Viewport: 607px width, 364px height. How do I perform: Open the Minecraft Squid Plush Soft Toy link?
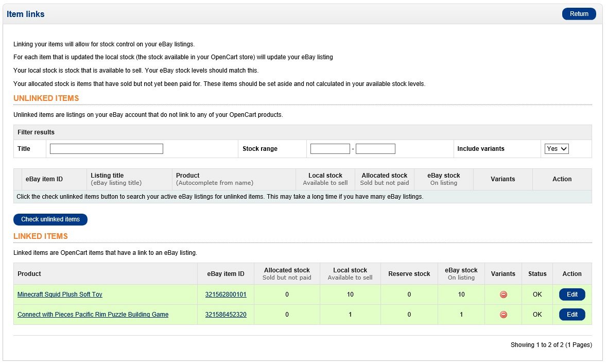60,294
